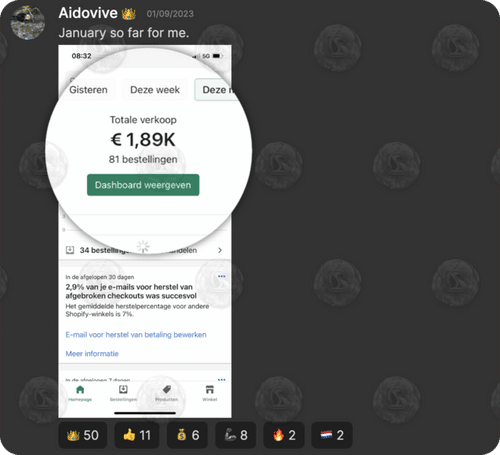Viewport: 500px width, 455px height.
Task: Add the Netherlands flag reaction
Action: click(332, 435)
